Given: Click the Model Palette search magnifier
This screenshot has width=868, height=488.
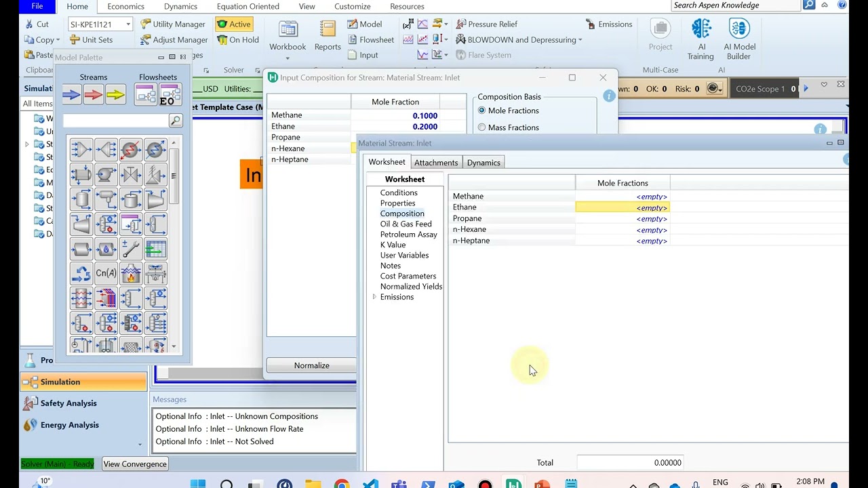Looking at the screenshot, I should 176,121.
